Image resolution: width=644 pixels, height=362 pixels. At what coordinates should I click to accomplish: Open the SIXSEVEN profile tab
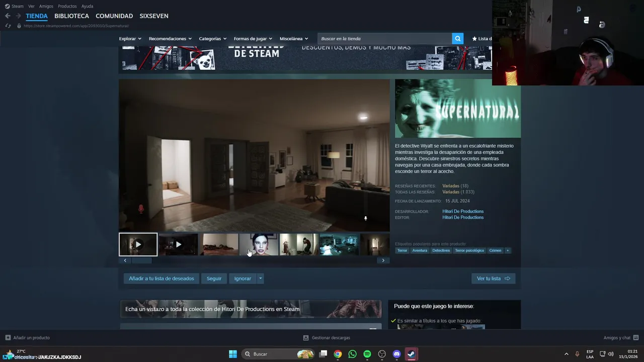tap(154, 16)
